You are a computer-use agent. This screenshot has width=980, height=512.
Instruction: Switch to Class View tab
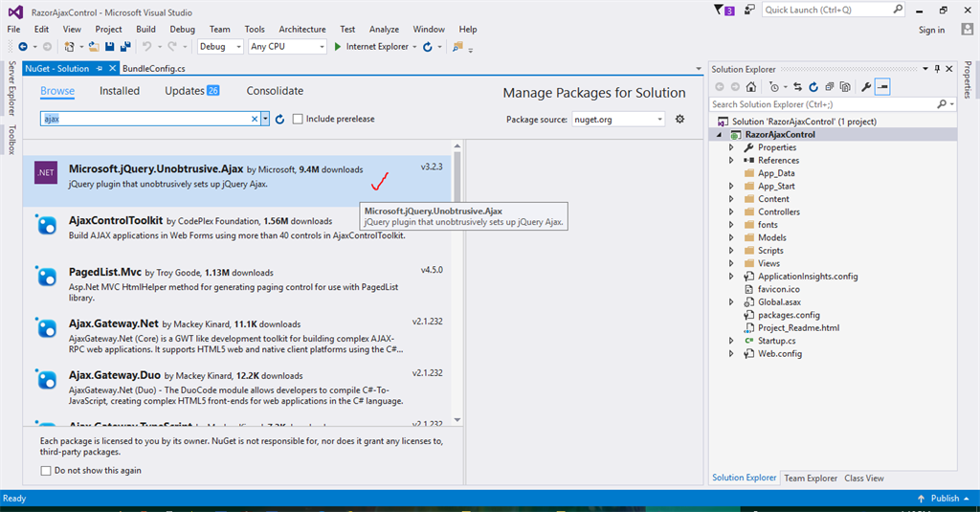click(x=864, y=479)
